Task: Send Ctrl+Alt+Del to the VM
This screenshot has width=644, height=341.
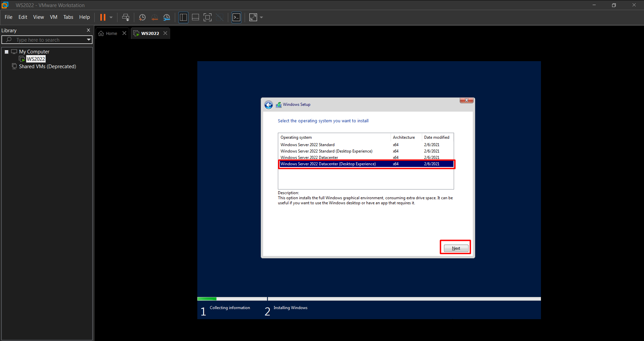Action: (126, 17)
